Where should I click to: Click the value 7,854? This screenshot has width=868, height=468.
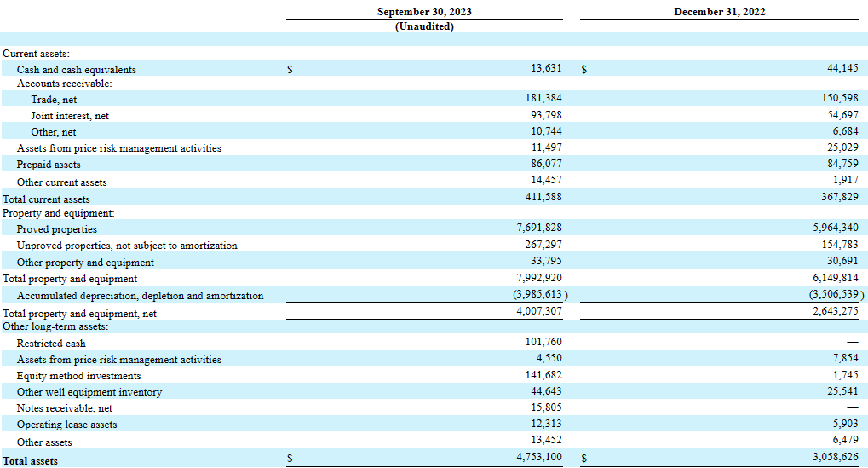[845, 358]
